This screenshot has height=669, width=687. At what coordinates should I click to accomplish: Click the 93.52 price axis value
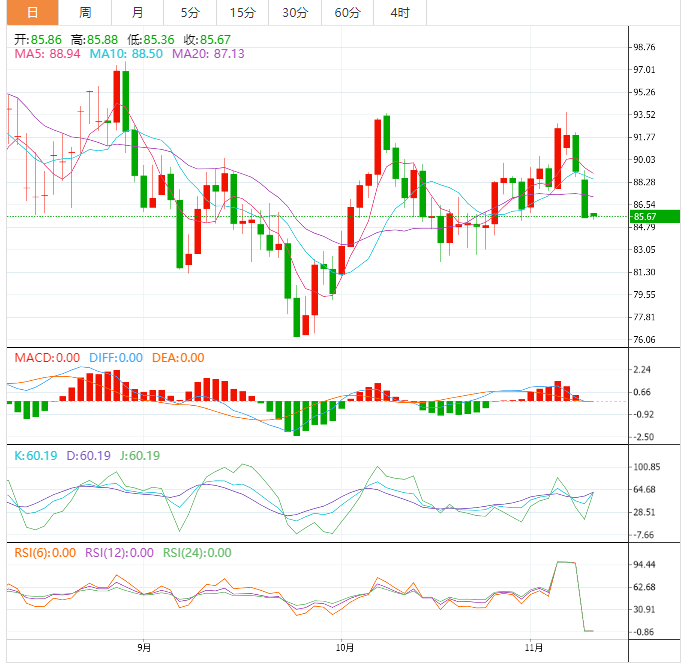[x=645, y=115]
